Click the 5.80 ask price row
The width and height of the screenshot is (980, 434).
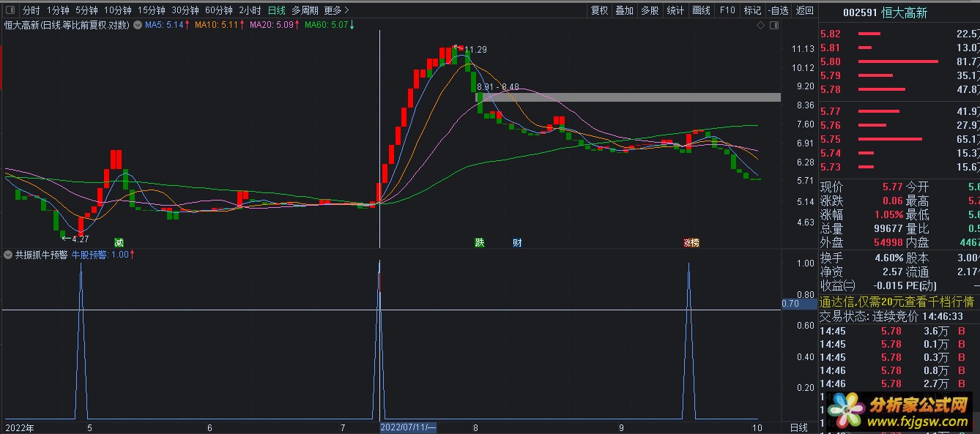click(x=899, y=61)
